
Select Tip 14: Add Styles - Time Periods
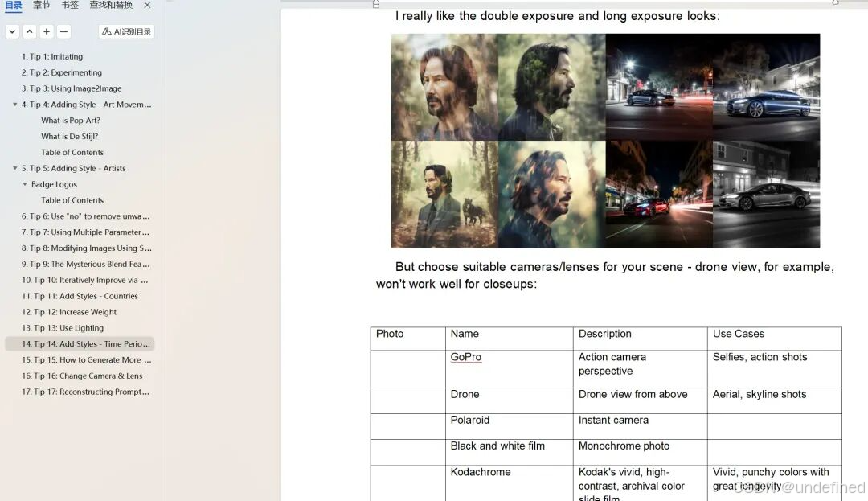click(80, 343)
